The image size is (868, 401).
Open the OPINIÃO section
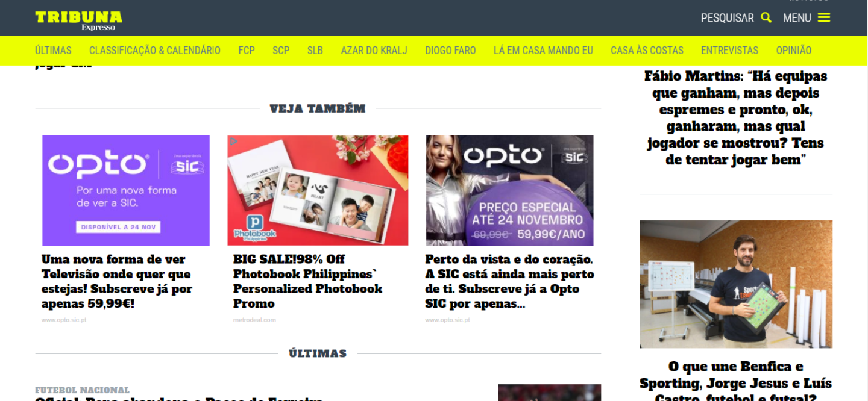794,51
